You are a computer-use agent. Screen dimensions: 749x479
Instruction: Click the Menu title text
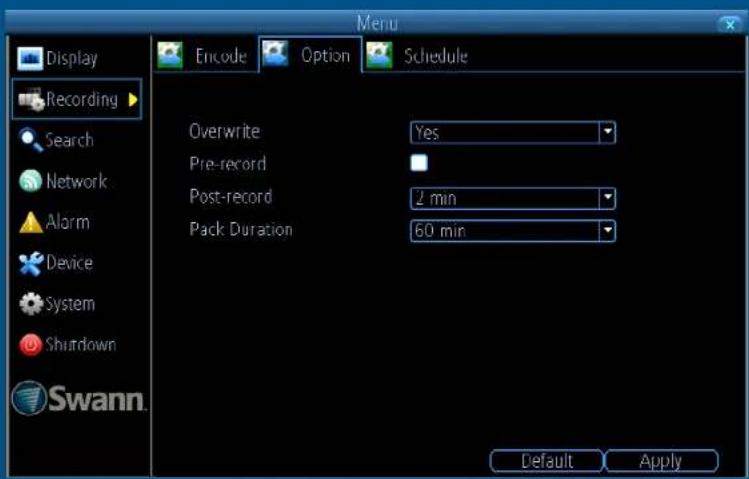(377, 23)
